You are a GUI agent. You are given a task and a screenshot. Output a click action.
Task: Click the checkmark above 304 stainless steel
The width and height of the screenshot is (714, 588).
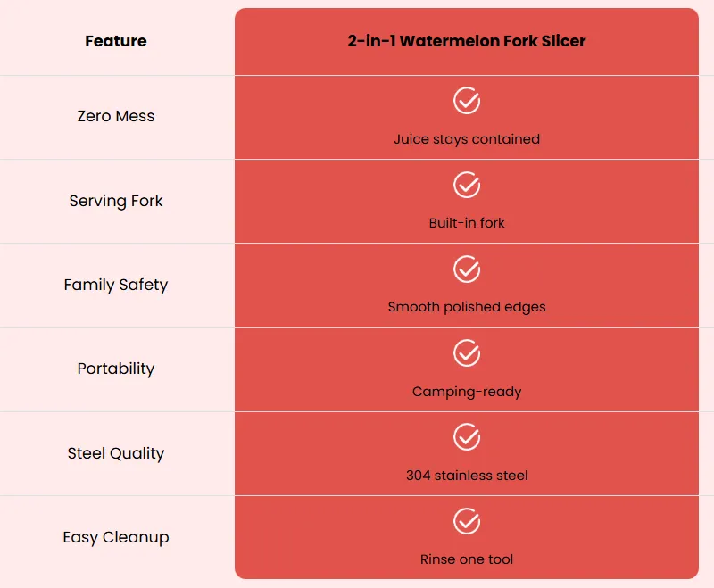467,437
